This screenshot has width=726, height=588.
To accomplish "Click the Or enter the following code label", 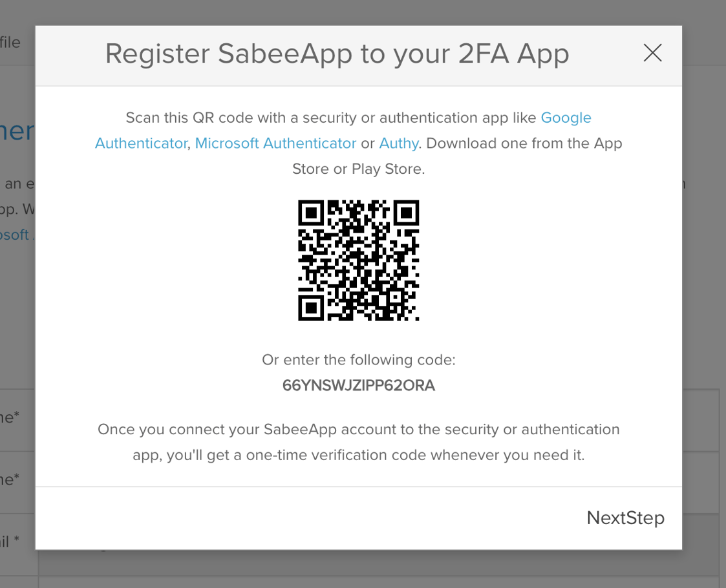I will click(358, 360).
